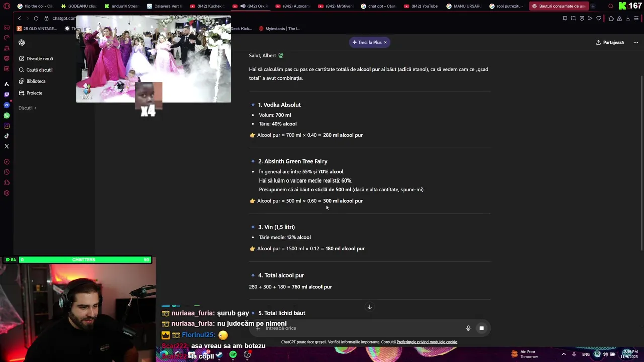This screenshot has width=644, height=362.
Task: Open the Air: Poor weather widget in taskbar
Action: click(524, 354)
